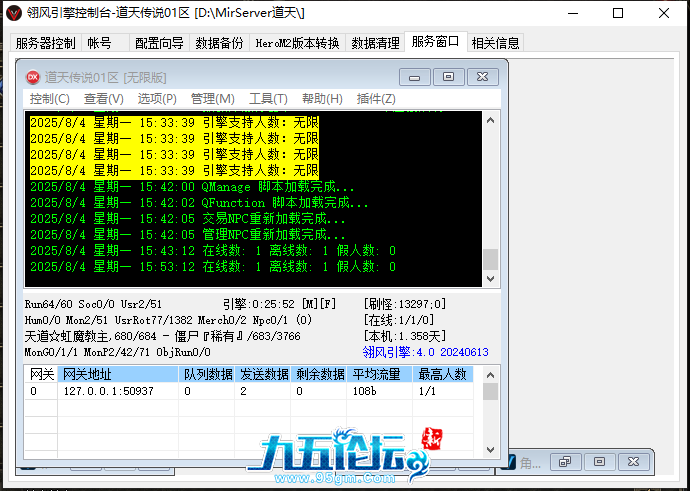Click the 翎风引擎:4.0 20240613 version text

[426, 352]
